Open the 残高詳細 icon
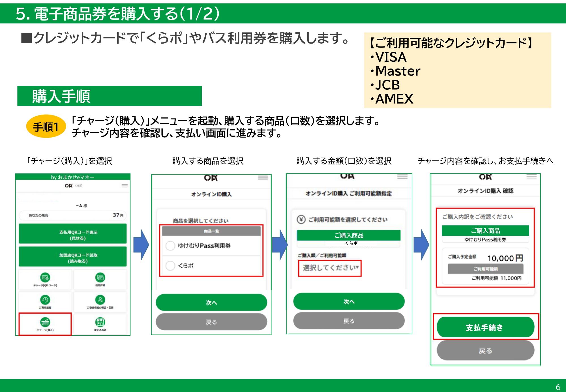The width and height of the screenshot is (566, 392). (x=100, y=277)
